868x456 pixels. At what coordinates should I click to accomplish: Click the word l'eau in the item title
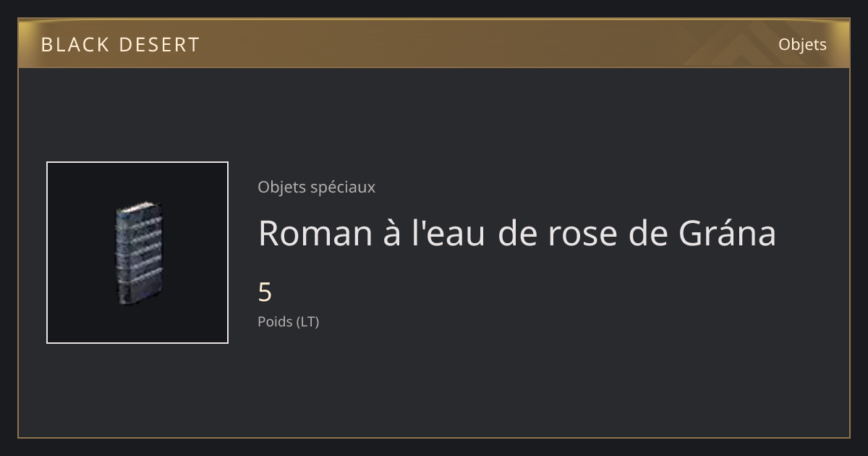(x=448, y=233)
